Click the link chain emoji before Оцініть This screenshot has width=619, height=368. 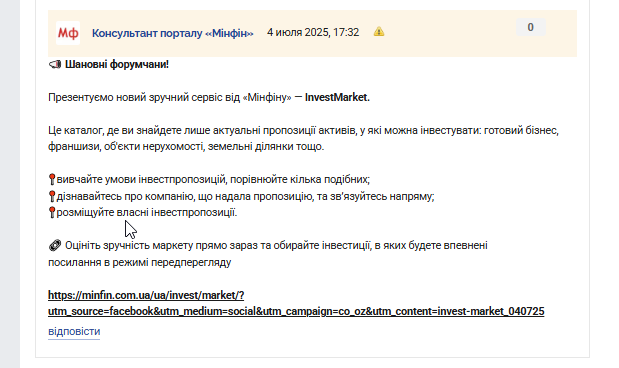click(x=55, y=246)
